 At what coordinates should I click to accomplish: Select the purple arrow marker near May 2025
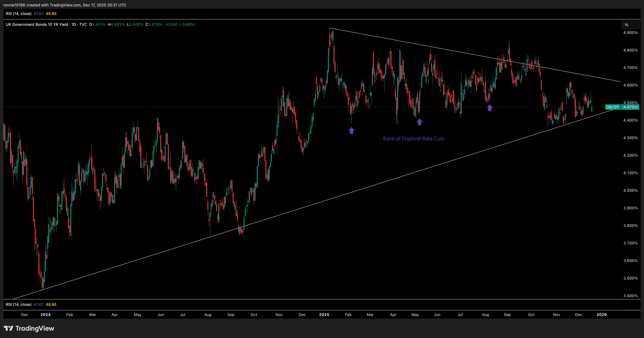coord(419,122)
